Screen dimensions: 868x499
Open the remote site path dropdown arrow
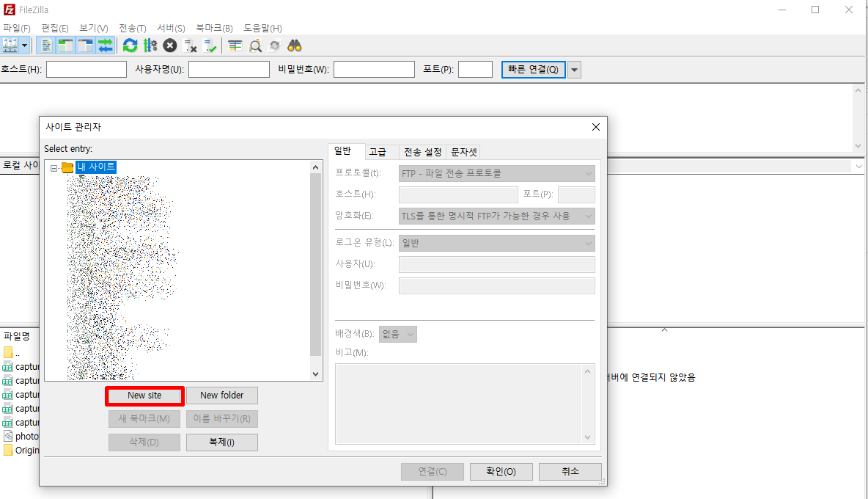click(858, 166)
